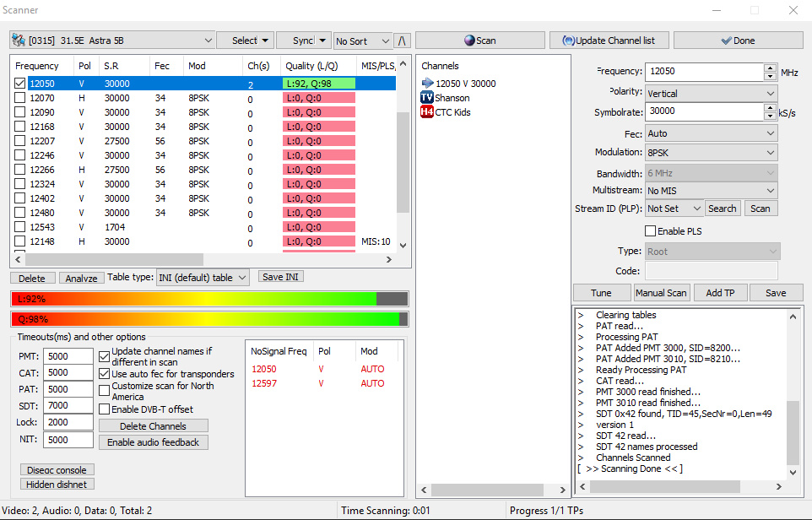Click the PMT timeout field
The height and width of the screenshot is (520, 812).
68,356
